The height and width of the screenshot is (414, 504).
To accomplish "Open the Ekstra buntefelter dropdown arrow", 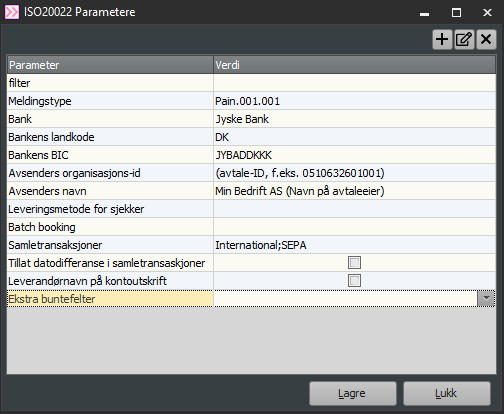I will click(486, 299).
